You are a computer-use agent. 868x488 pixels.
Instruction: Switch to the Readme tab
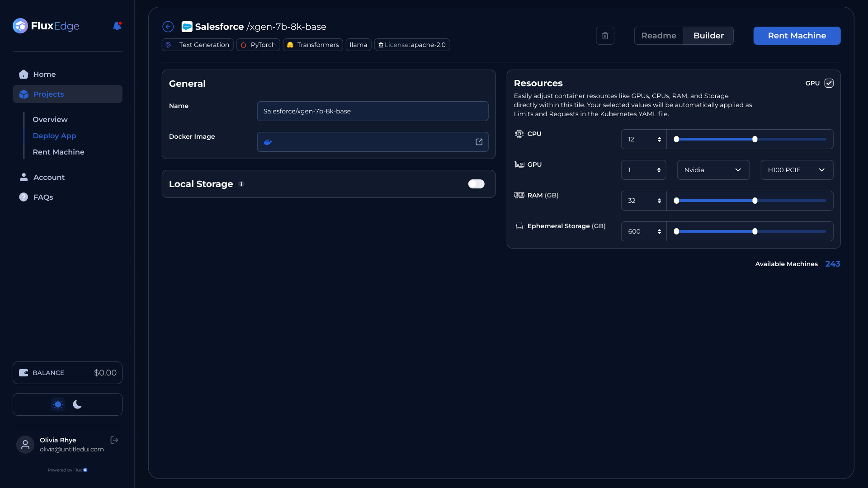point(659,36)
